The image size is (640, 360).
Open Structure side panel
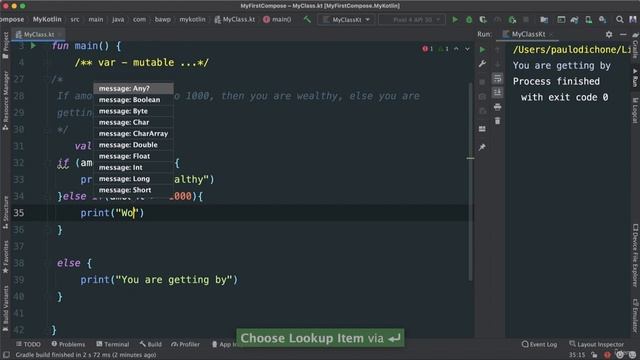6,212
